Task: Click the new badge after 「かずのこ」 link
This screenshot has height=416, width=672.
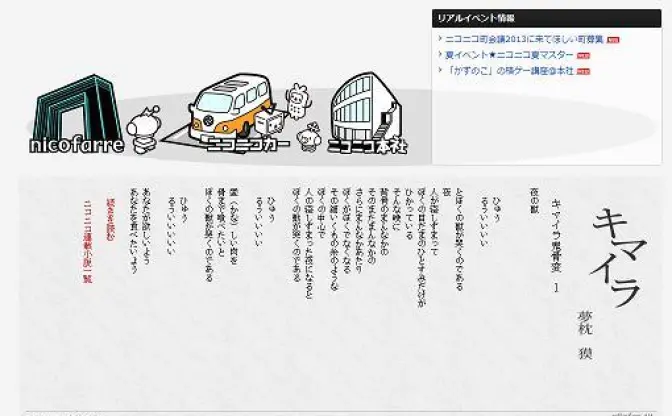Action: [x=583, y=72]
